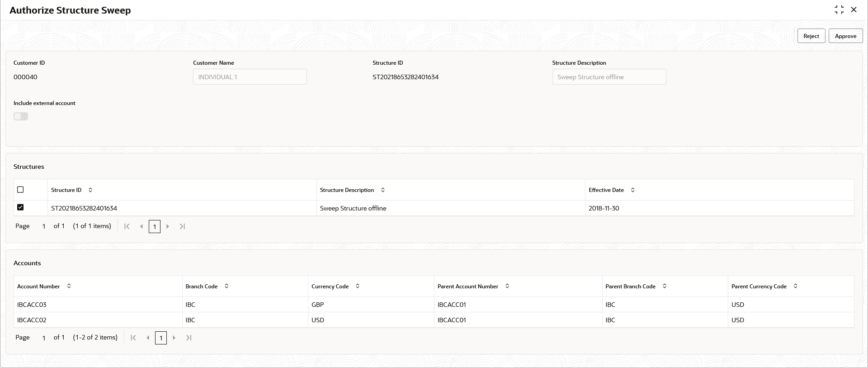868x368 pixels.
Task: Select page 1 in Structures pagination
Action: point(155,226)
